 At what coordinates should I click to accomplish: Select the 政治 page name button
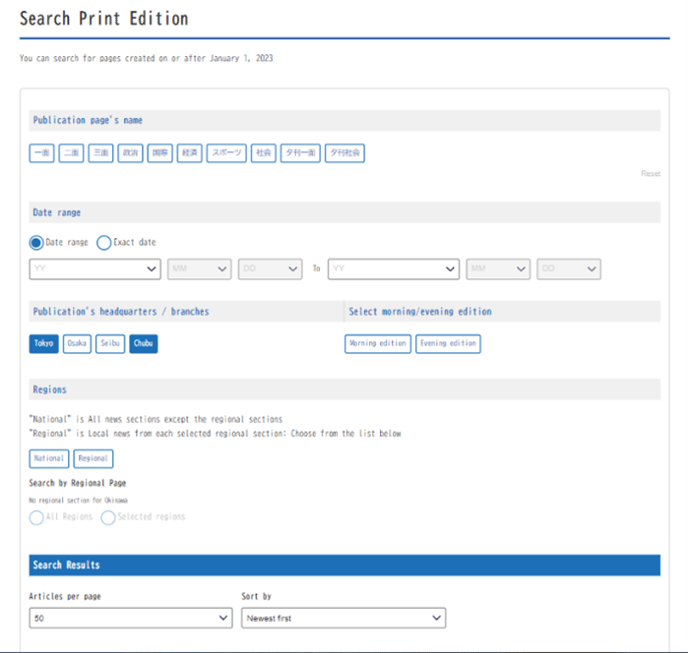click(130, 153)
